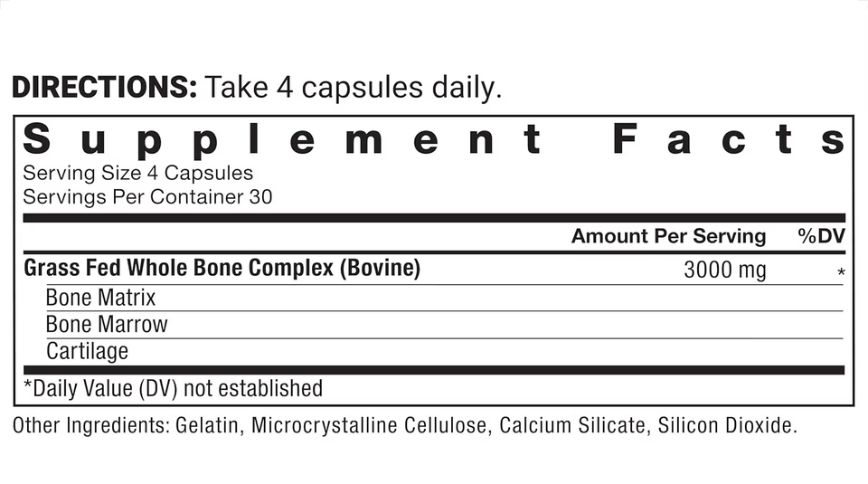
Task: Click the asterisk in the %DV column
Action: (841, 272)
